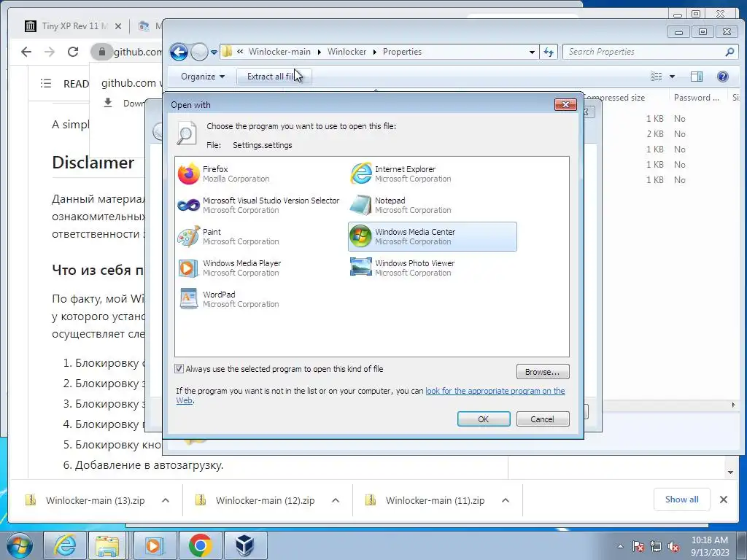Click the 2 KB compressed size cell
Viewport: 747px width, 560px height.
point(655,134)
